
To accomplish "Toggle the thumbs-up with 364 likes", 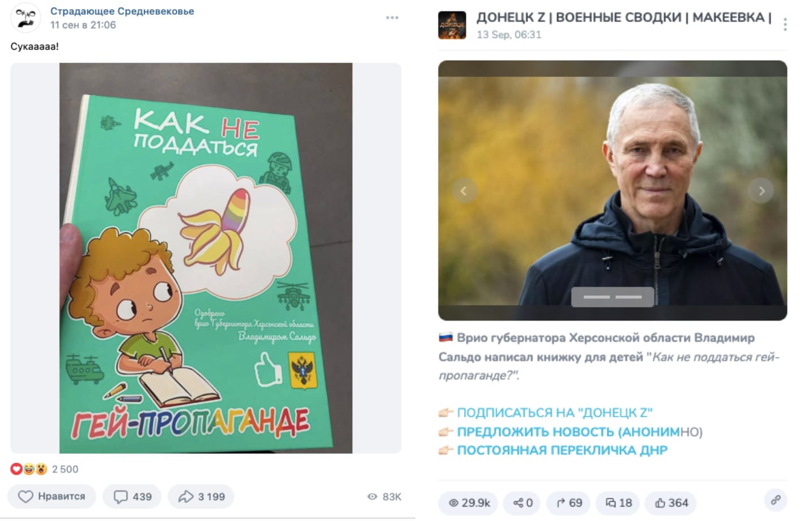I will pyautogui.click(x=671, y=503).
